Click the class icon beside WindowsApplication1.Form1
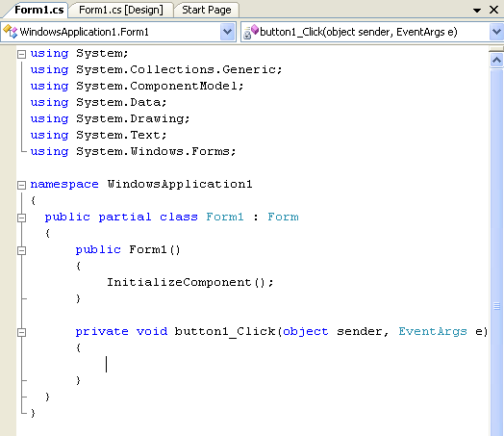Viewport: 504px width, 436px height. click(x=10, y=32)
